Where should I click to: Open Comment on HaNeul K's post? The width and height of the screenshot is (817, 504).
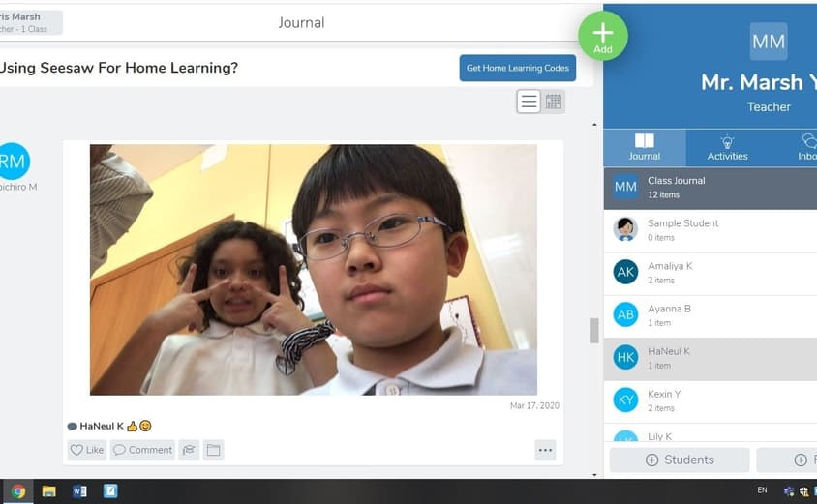click(142, 450)
